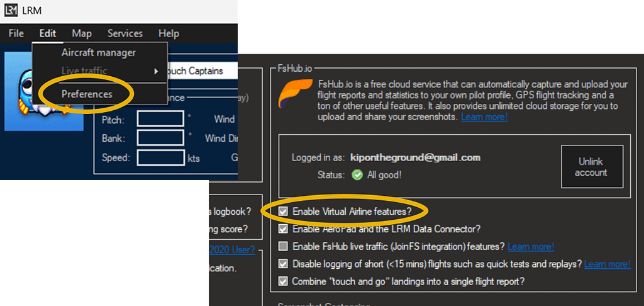Click the Pitch input field
Image resolution: width=644 pixels, height=306 pixels.
160,119
